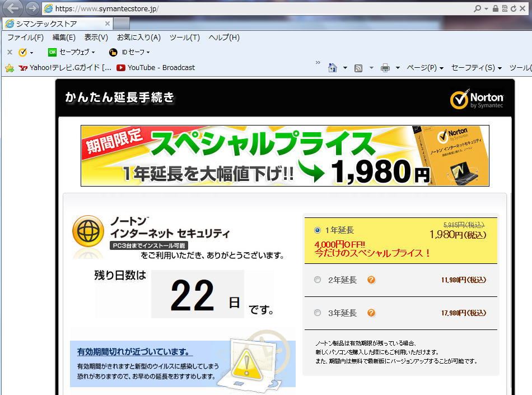Click the yellow warning triangle icon
The height and width of the screenshot is (395, 532).
[x=248, y=364]
